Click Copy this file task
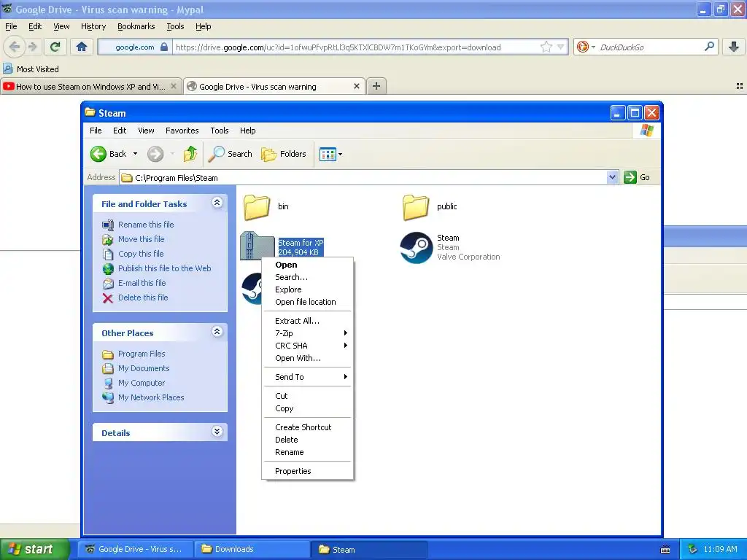Screen dimensions: 747x560 (141, 254)
